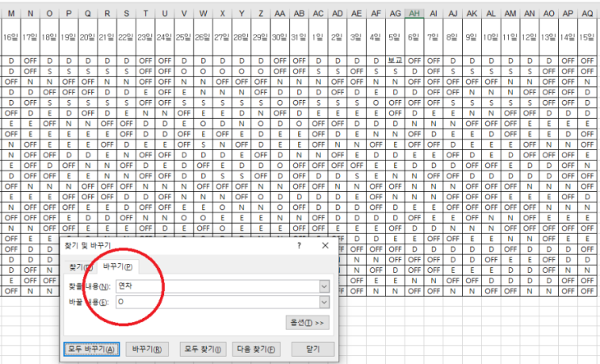
Task: Select column AJ header
Action: coord(453,14)
